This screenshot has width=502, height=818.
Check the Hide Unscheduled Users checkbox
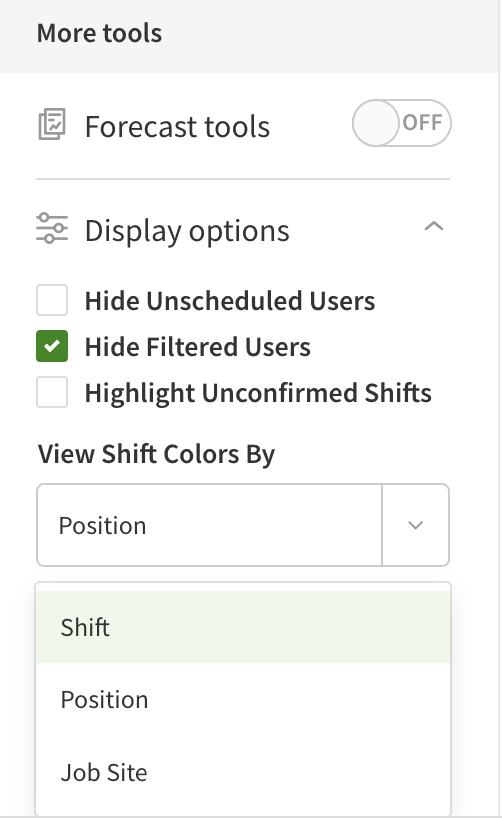point(52,300)
